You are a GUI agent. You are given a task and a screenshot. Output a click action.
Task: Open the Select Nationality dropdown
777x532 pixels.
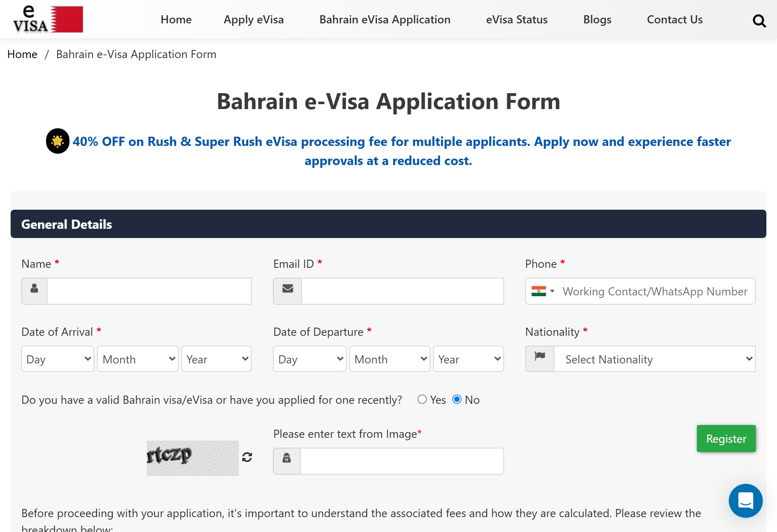click(654, 359)
